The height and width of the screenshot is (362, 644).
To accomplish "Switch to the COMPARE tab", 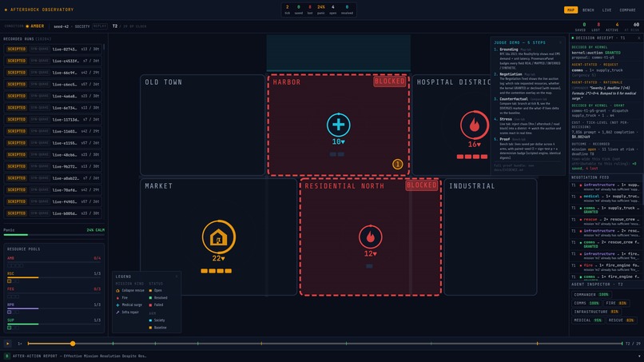I will coord(627,10).
